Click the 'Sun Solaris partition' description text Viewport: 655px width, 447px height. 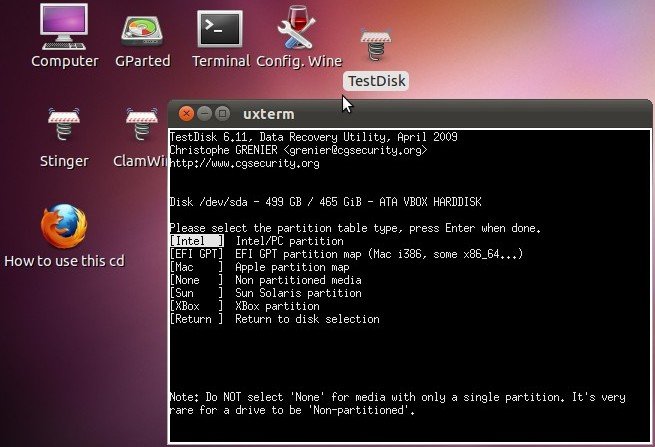click(x=298, y=293)
